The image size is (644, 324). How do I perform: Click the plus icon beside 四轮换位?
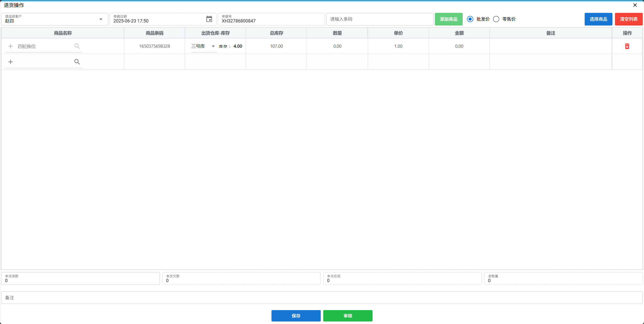click(11, 46)
